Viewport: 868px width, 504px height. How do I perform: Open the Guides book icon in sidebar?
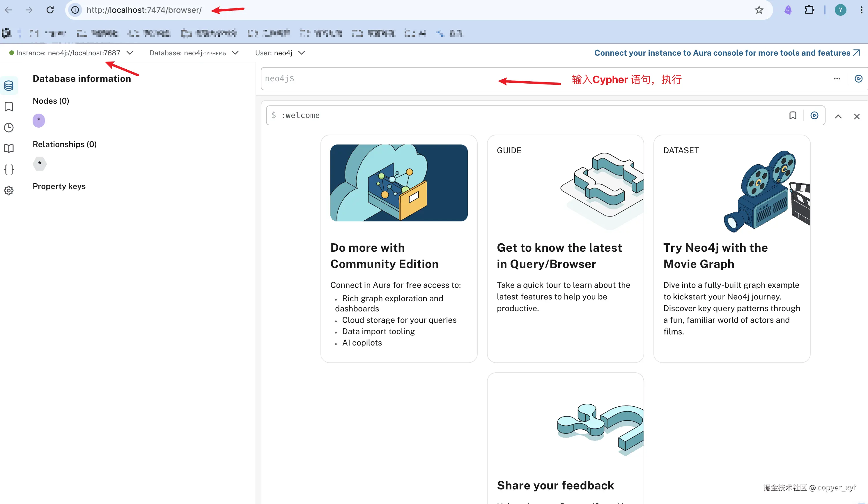click(9, 149)
